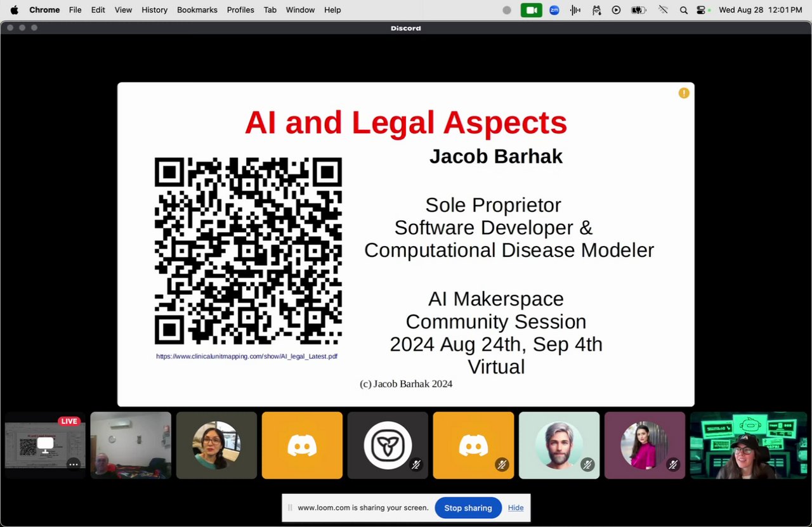Click the text AI Makerspace on slide
Screen dimensions: 812x527
coord(496,299)
